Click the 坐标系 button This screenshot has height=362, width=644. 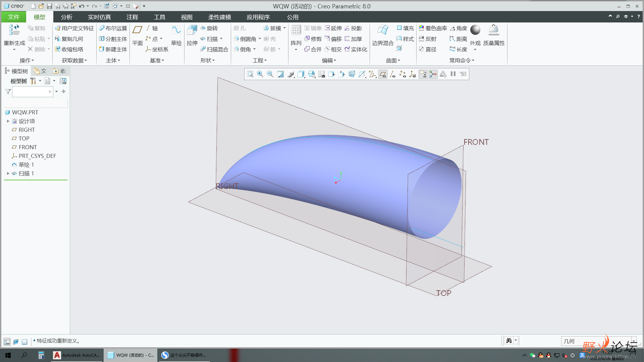[x=157, y=49]
